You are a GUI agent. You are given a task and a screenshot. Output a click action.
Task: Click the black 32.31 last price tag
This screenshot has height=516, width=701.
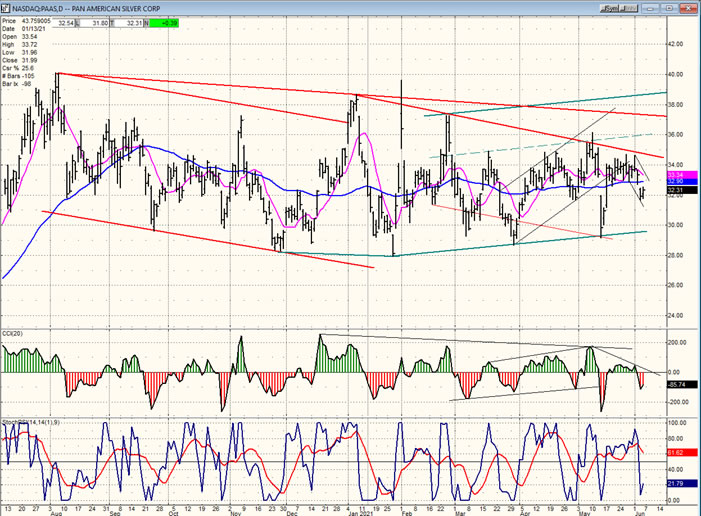(675, 190)
